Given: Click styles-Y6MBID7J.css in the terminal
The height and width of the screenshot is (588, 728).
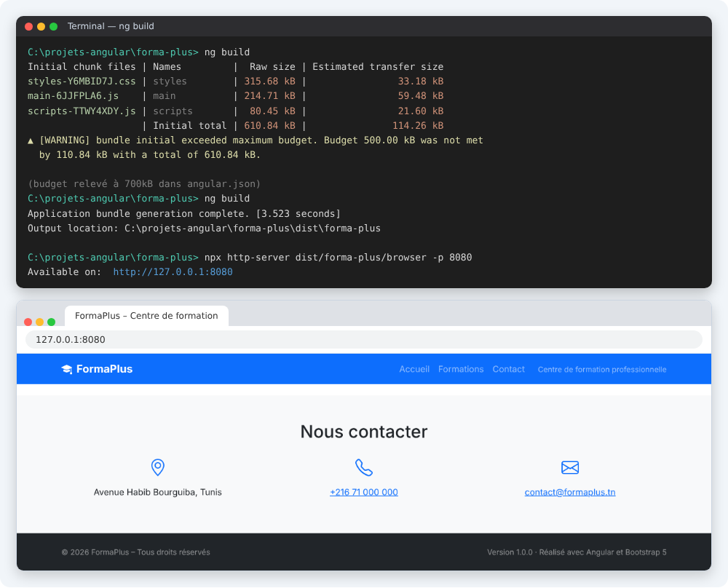Looking at the screenshot, I should click(82, 82).
